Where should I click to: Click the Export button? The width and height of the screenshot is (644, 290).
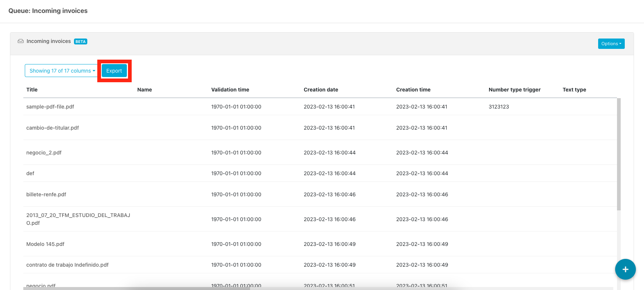tap(114, 71)
